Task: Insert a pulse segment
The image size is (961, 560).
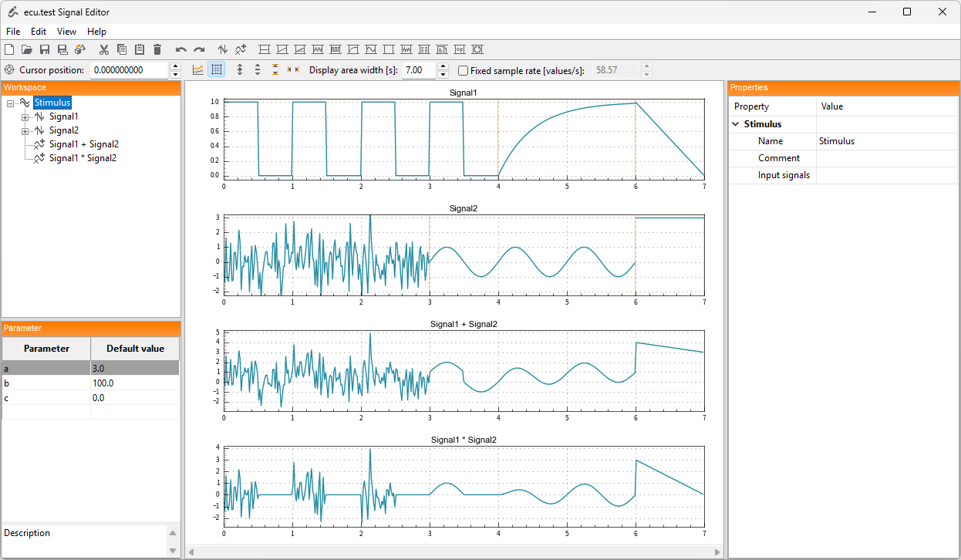Action: [x=336, y=49]
